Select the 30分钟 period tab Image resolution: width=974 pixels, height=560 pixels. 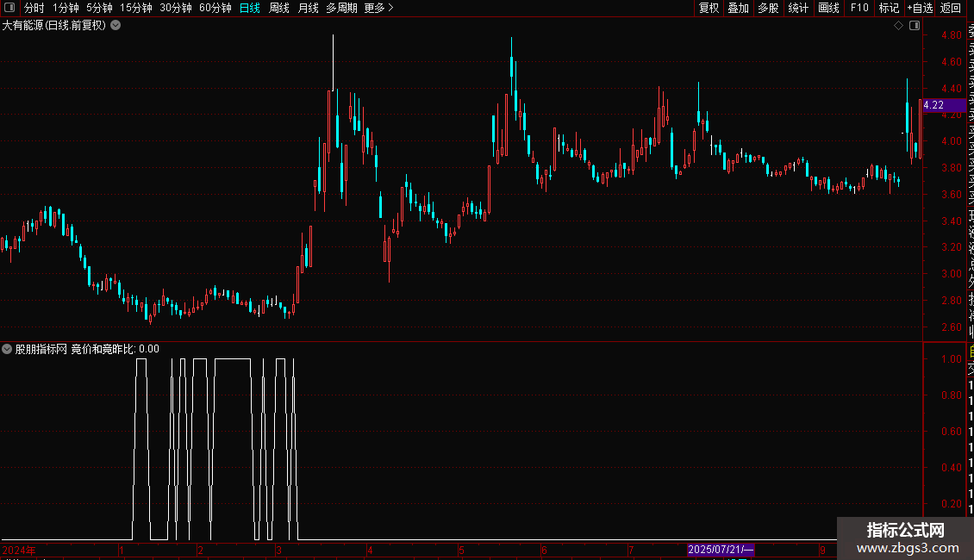176,8
